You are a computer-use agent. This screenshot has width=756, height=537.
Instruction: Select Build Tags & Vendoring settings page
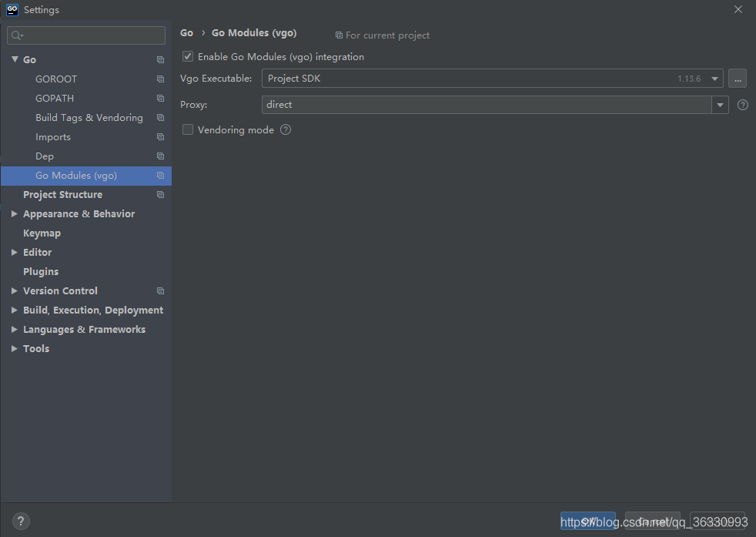[x=89, y=118]
